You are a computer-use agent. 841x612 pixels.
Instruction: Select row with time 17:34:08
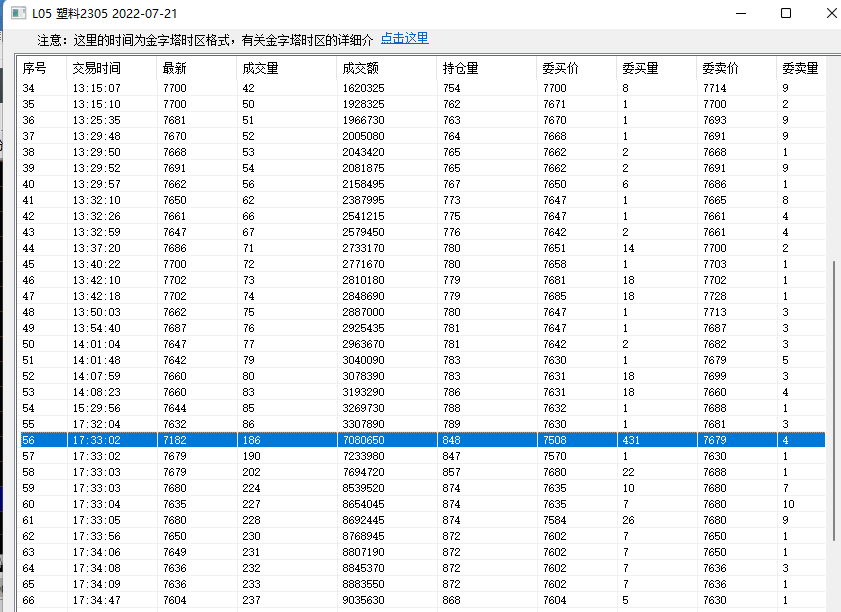[423, 568]
